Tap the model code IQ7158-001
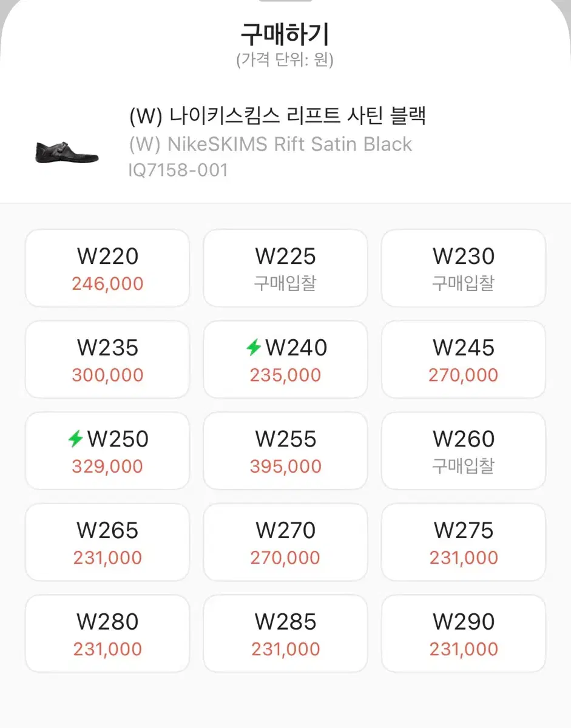This screenshot has height=728, width=571. click(178, 170)
